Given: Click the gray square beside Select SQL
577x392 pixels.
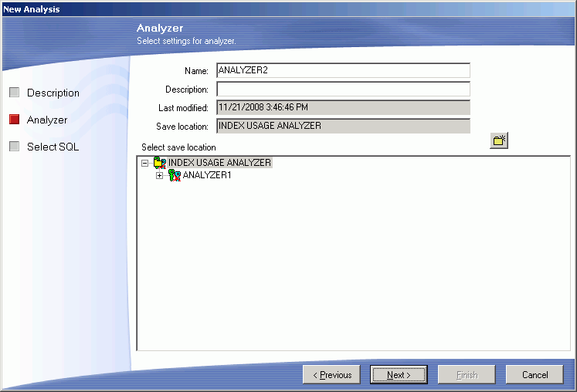Looking at the screenshot, I should (15, 147).
